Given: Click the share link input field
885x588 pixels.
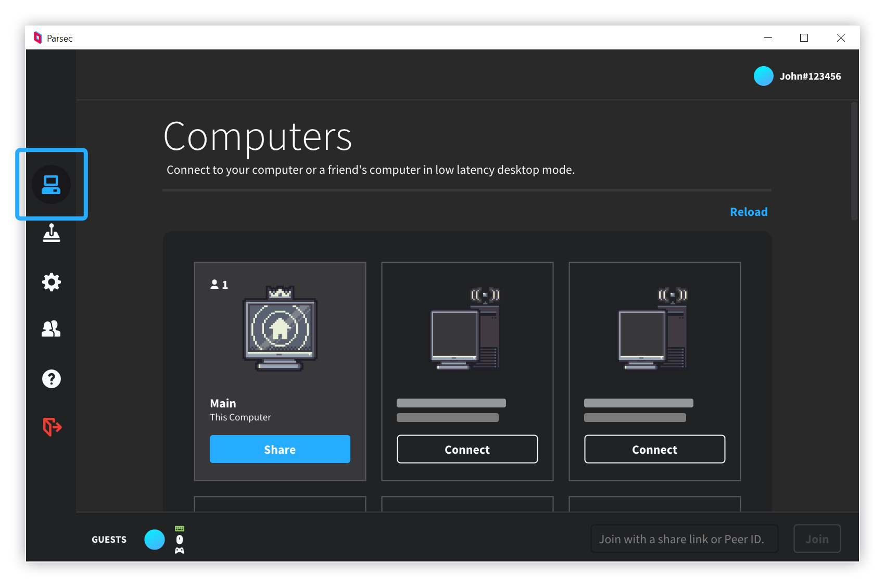Looking at the screenshot, I should (684, 539).
